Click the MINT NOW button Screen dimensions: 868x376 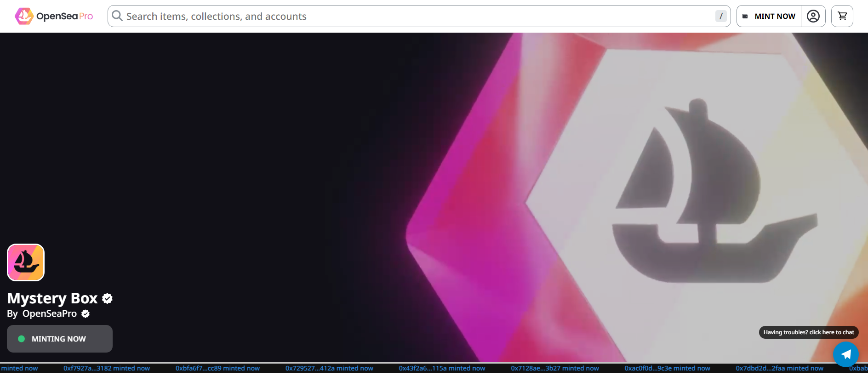coord(769,16)
